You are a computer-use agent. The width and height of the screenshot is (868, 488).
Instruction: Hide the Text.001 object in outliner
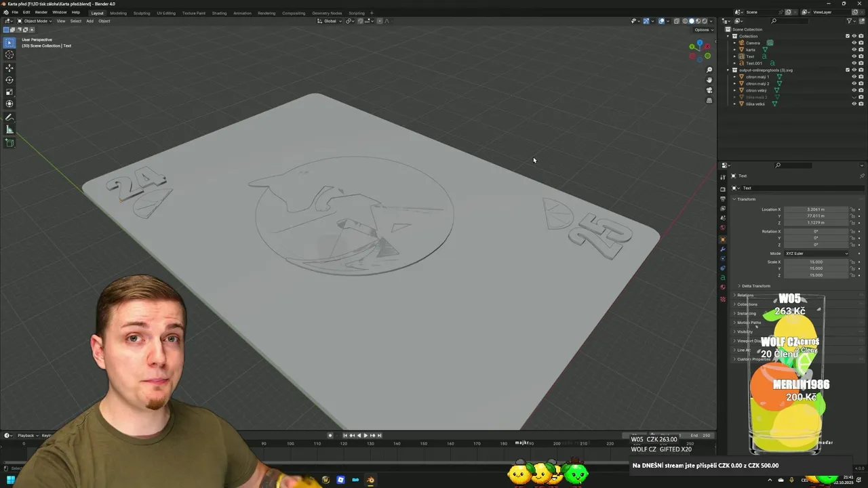[854, 63]
